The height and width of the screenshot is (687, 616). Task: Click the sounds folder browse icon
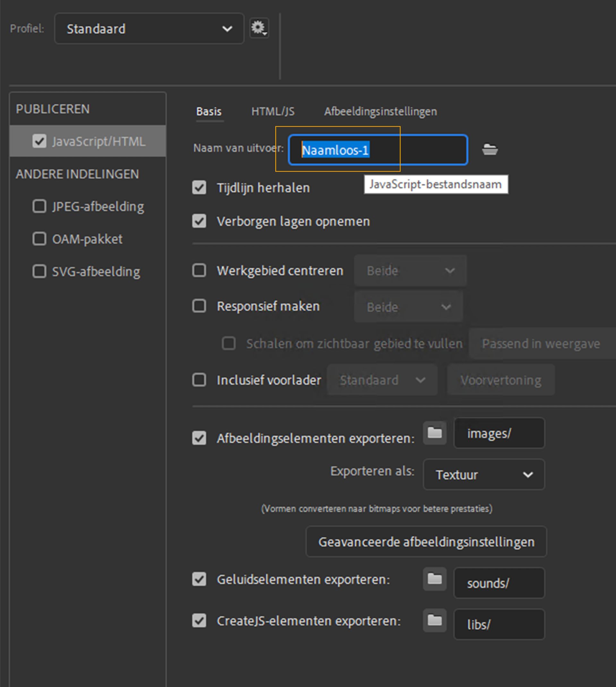pos(435,579)
